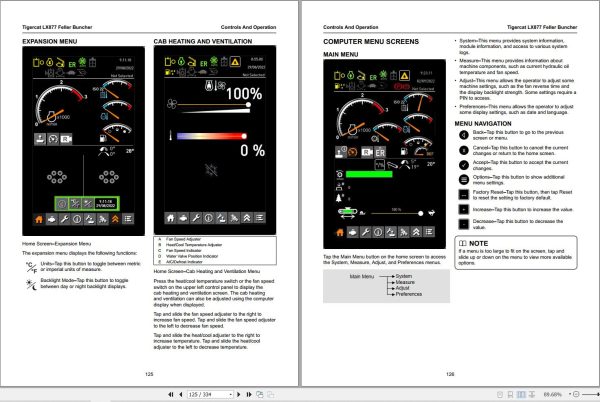Click page number 125 at page bottom
The width and height of the screenshot is (600, 402).
tap(149, 374)
